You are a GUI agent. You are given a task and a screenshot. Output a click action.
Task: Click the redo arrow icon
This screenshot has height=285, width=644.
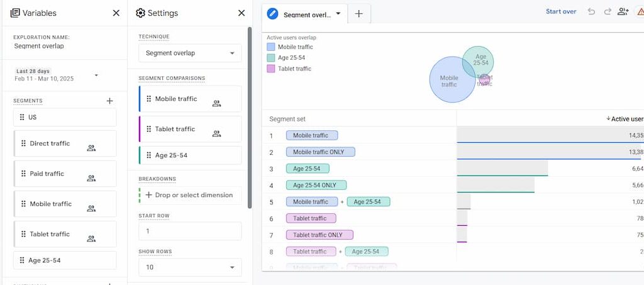point(608,11)
